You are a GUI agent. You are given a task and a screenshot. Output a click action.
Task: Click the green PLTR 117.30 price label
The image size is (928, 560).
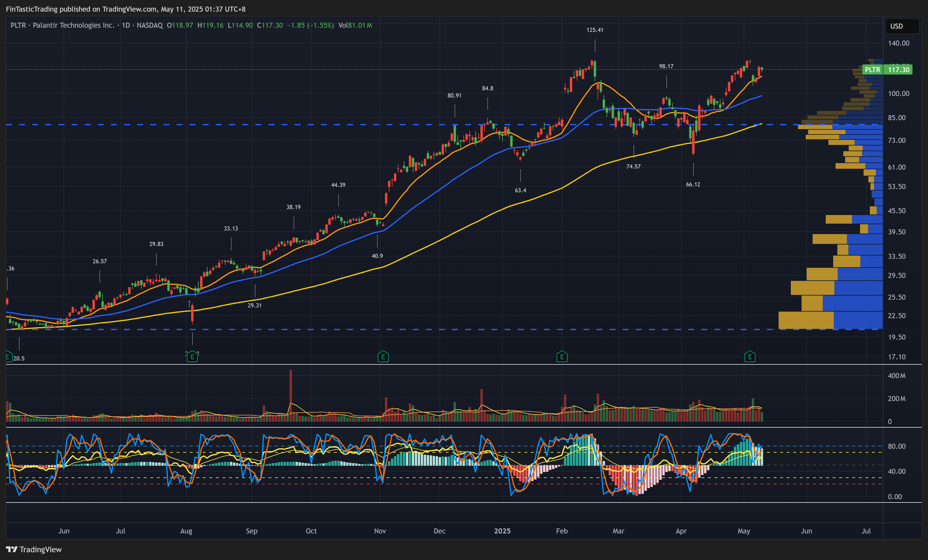coord(887,70)
